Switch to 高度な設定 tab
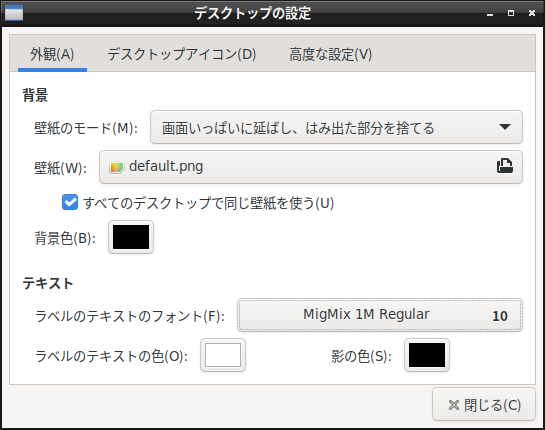The image size is (545, 430). click(x=331, y=54)
